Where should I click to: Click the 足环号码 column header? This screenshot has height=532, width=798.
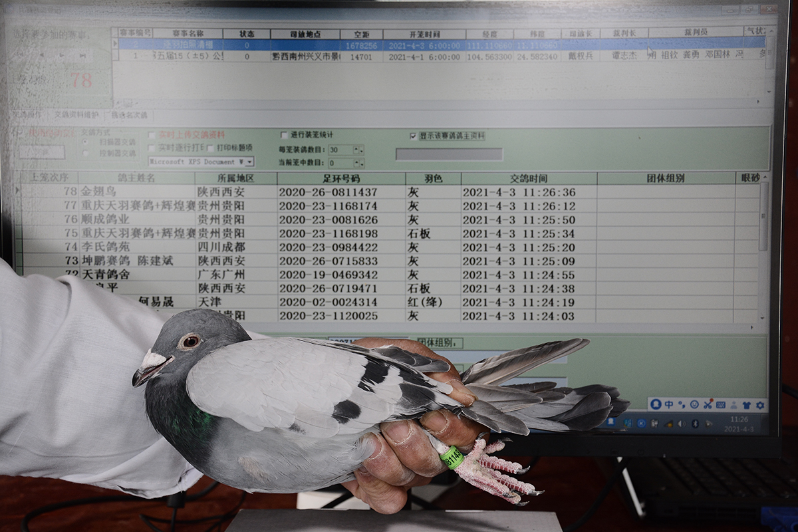pos(341,178)
